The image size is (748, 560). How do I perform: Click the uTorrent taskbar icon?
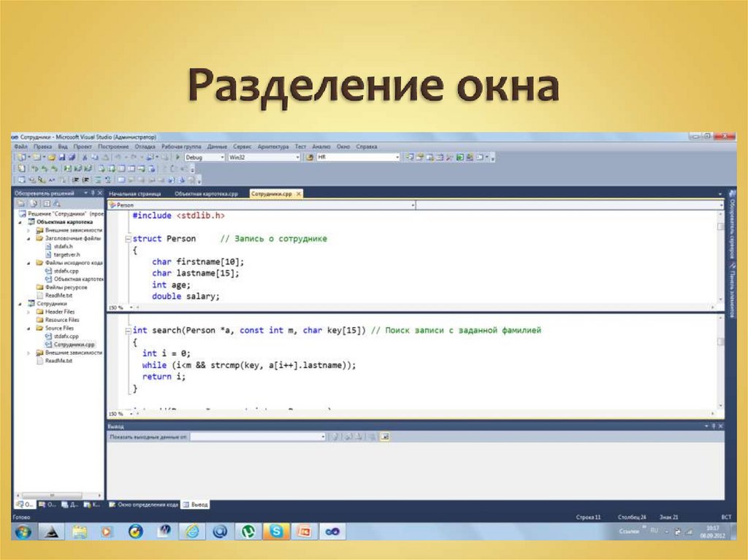pos(248,531)
